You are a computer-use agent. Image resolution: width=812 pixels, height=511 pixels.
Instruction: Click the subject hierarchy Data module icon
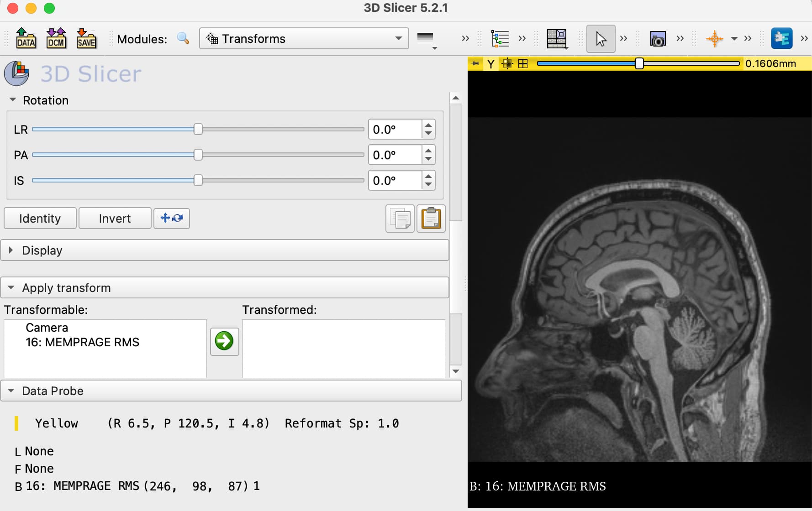click(500, 39)
